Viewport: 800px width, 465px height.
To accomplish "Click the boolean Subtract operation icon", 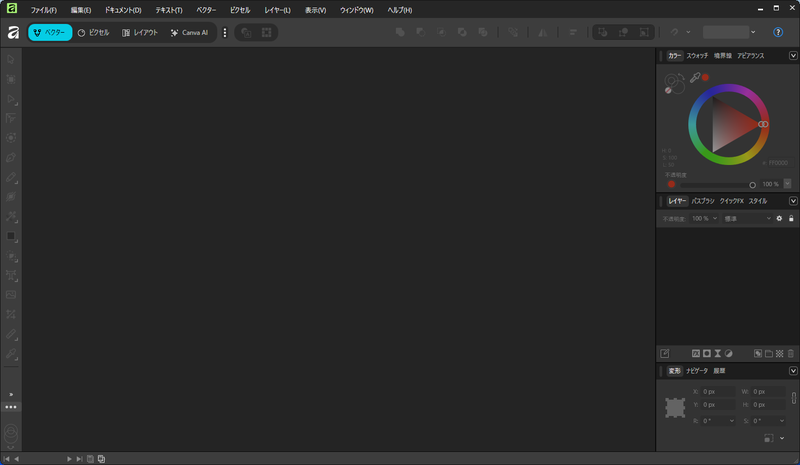I will point(420,32).
